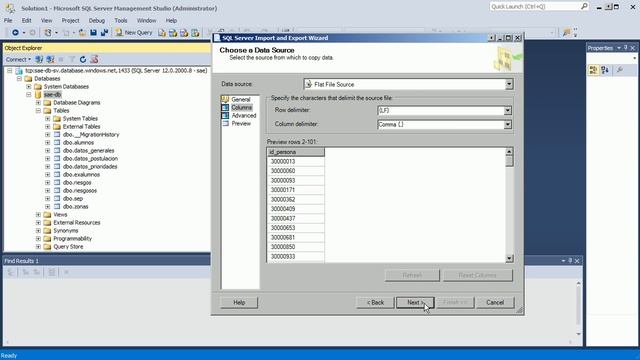Click the Save All toolbar icon
Viewport: 640px width, 360px height.
tap(104, 32)
